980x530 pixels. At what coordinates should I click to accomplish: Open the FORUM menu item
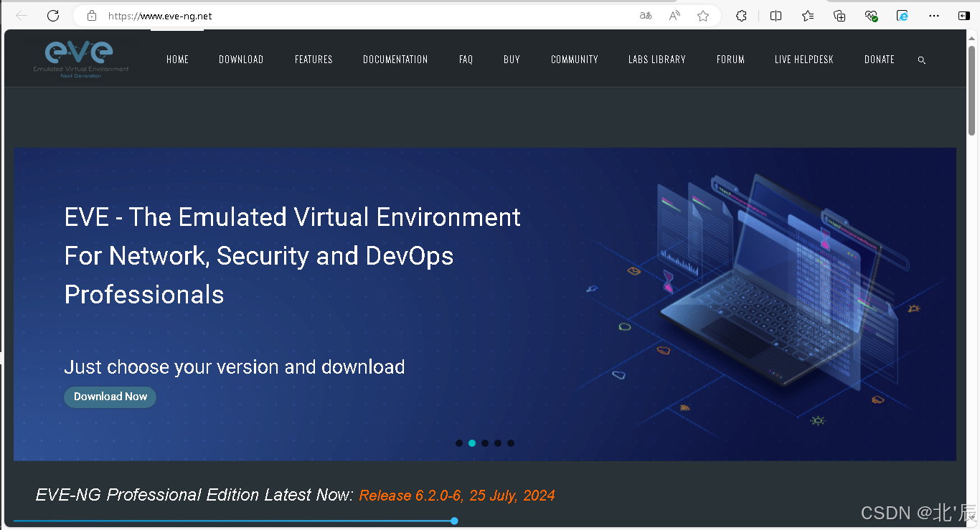pyautogui.click(x=730, y=60)
